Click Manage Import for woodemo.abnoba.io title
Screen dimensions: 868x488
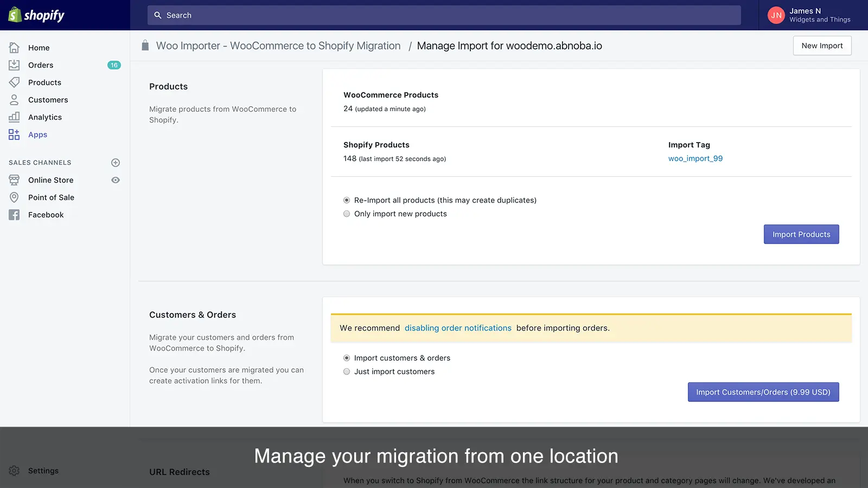coord(509,46)
